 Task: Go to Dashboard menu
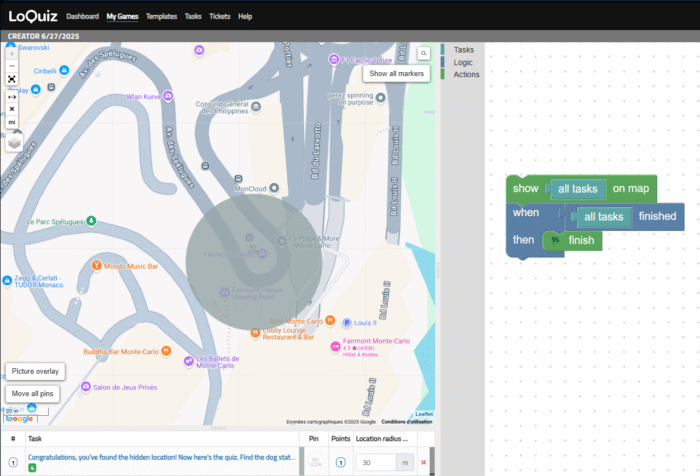[x=83, y=17]
